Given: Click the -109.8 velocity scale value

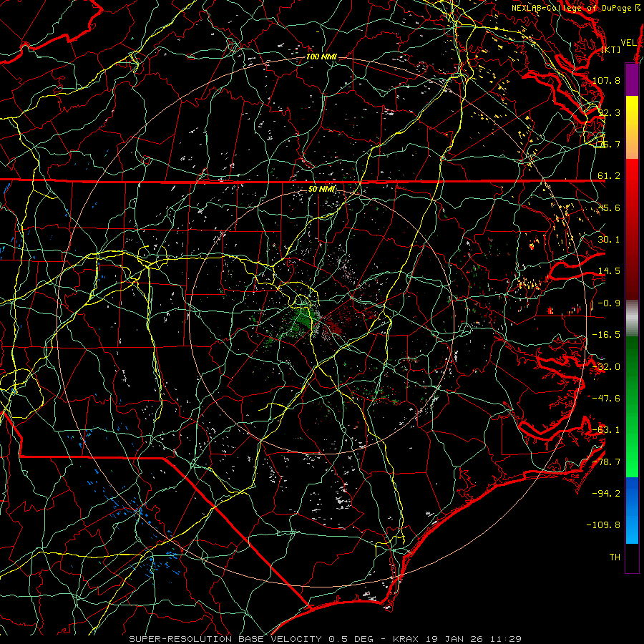Looking at the screenshot, I should (604, 525).
